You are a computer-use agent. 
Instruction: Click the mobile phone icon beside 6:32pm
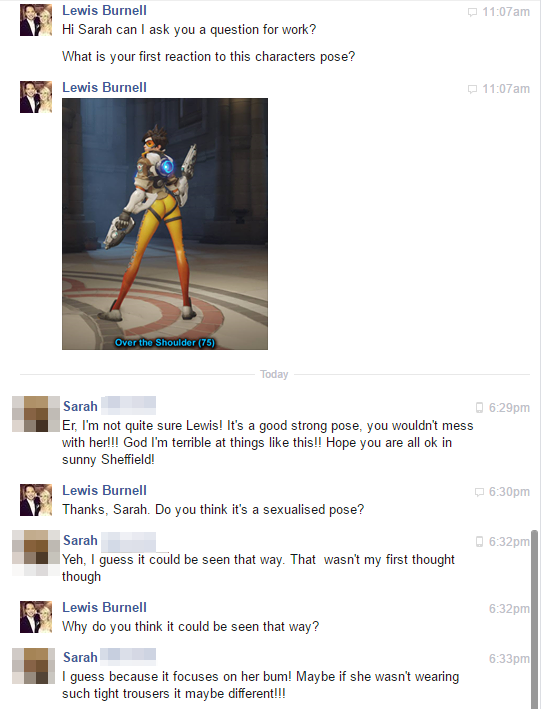[x=479, y=542]
